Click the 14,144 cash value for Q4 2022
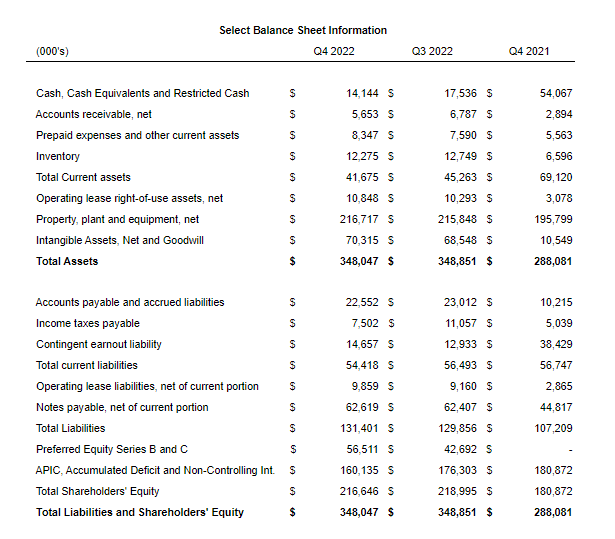 (x=362, y=93)
